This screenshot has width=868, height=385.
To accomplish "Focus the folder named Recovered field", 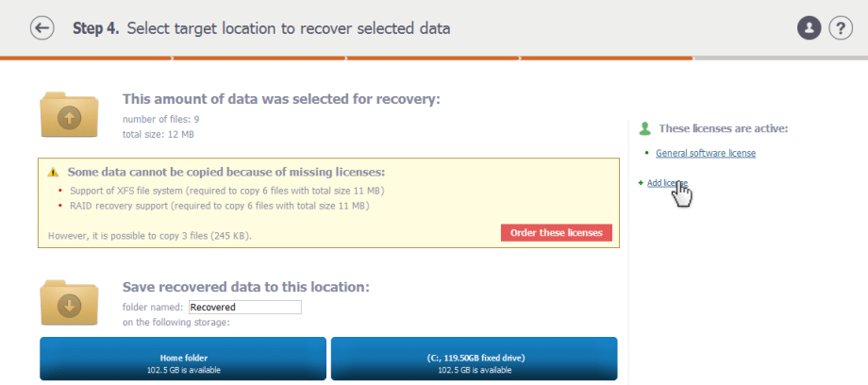I will [x=245, y=307].
